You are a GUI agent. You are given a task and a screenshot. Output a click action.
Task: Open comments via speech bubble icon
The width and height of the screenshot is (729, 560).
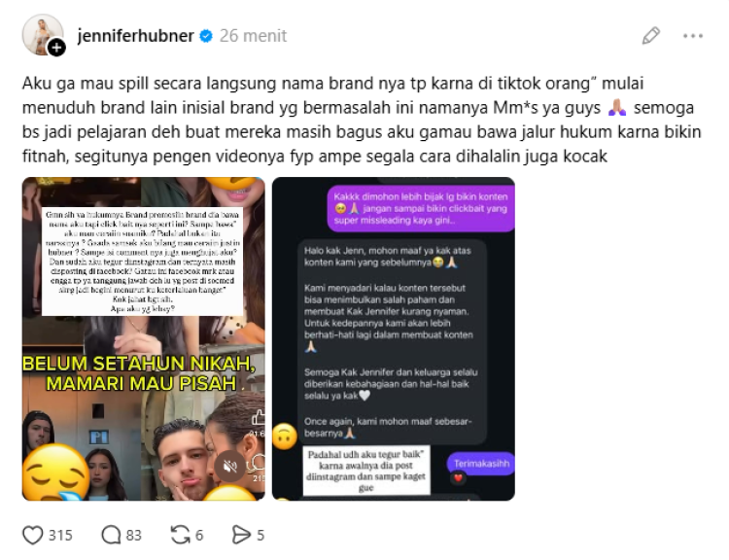111,535
